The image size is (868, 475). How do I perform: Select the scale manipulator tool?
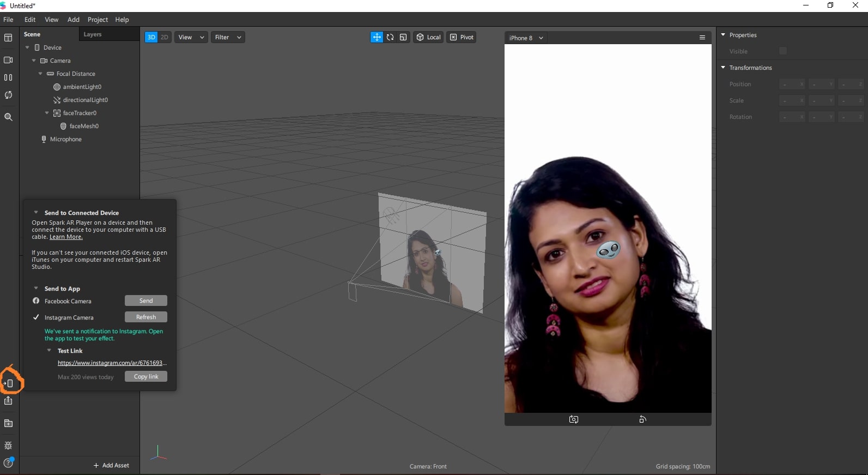(x=403, y=37)
